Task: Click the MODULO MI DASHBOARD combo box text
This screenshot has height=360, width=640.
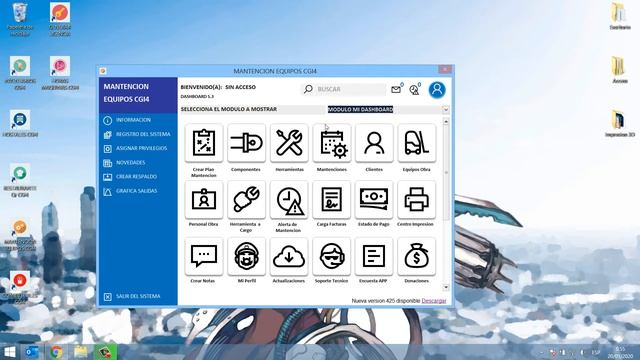Action: [360, 109]
